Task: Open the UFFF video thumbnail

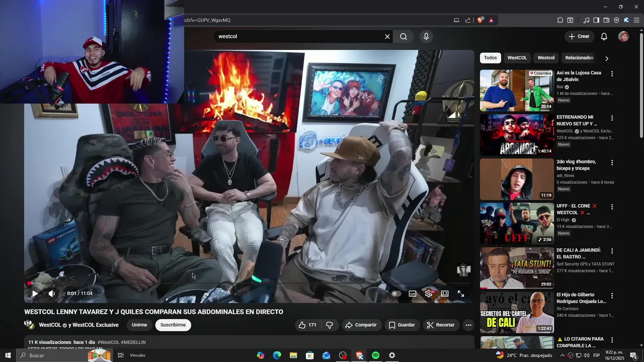Action: coord(517,224)
